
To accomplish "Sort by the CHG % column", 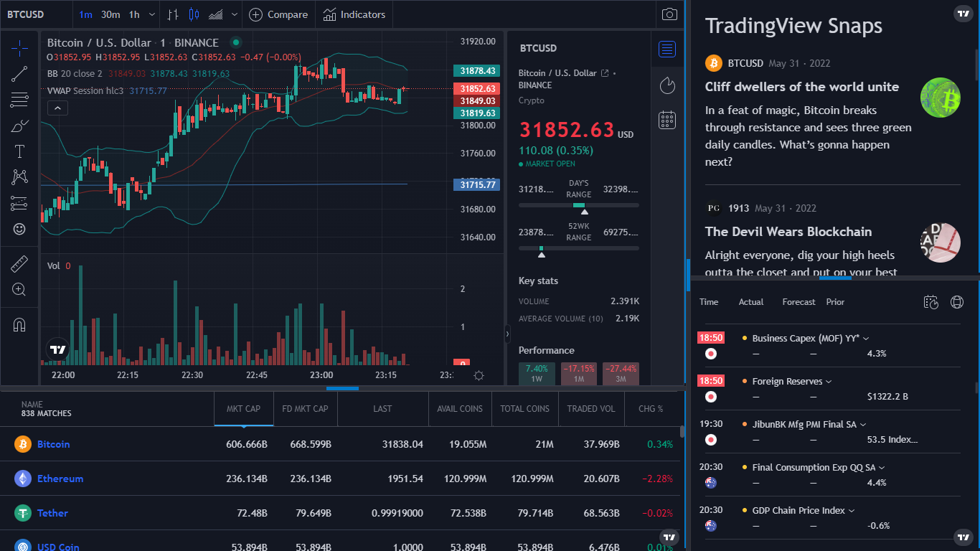I will point(651,409).
